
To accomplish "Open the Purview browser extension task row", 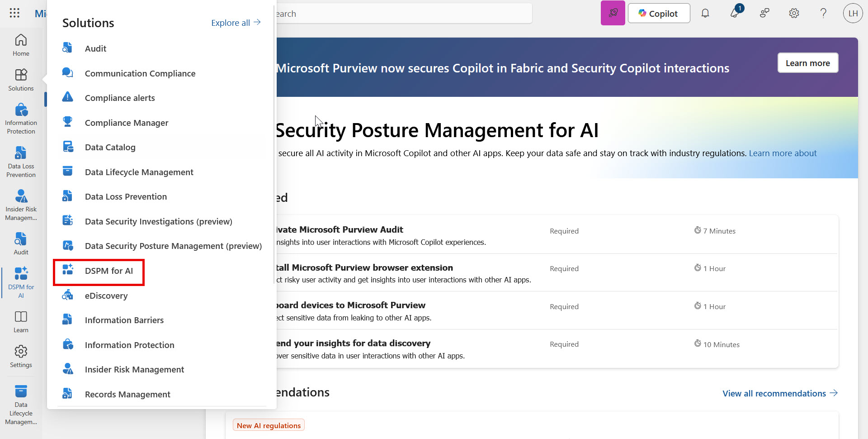I will (x=556, y=273).
